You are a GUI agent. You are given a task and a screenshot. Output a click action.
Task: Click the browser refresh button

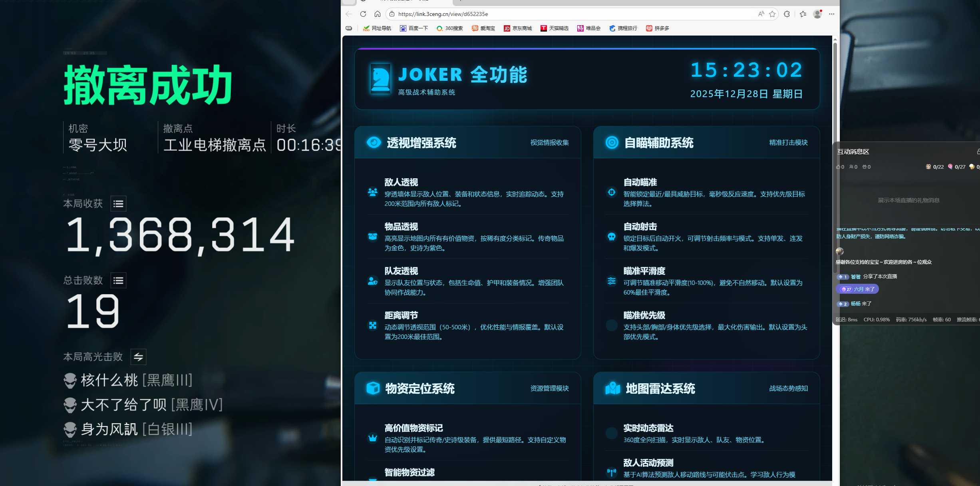(363, 14)
